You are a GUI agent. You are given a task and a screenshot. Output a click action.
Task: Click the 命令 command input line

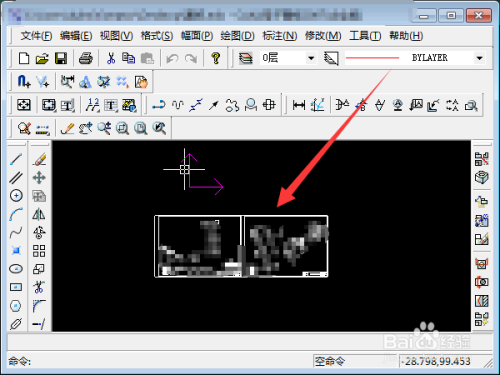[x=160, y=361]
